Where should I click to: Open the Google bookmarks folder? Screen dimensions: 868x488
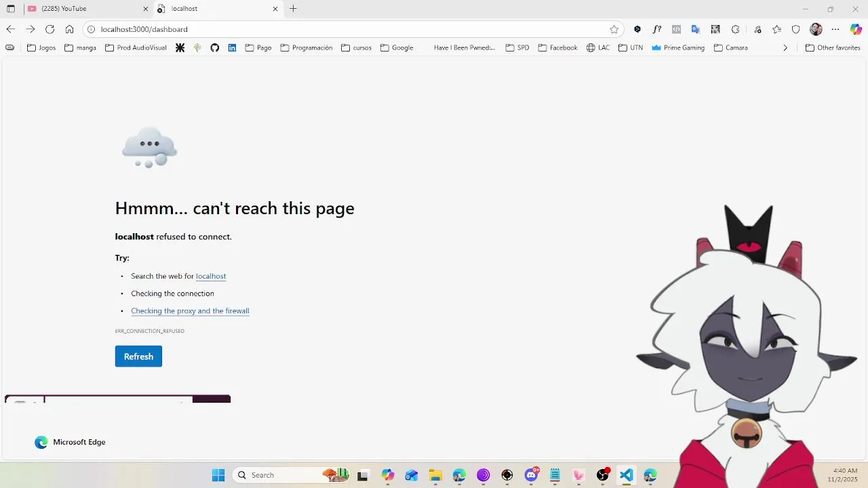click(x=397, y=47)
